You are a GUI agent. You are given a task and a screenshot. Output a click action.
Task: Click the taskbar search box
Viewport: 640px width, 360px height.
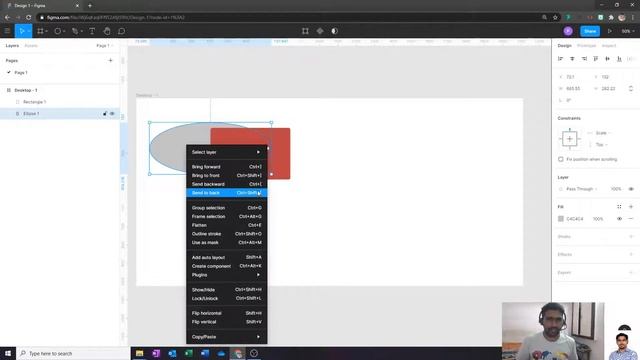(73, 353)
